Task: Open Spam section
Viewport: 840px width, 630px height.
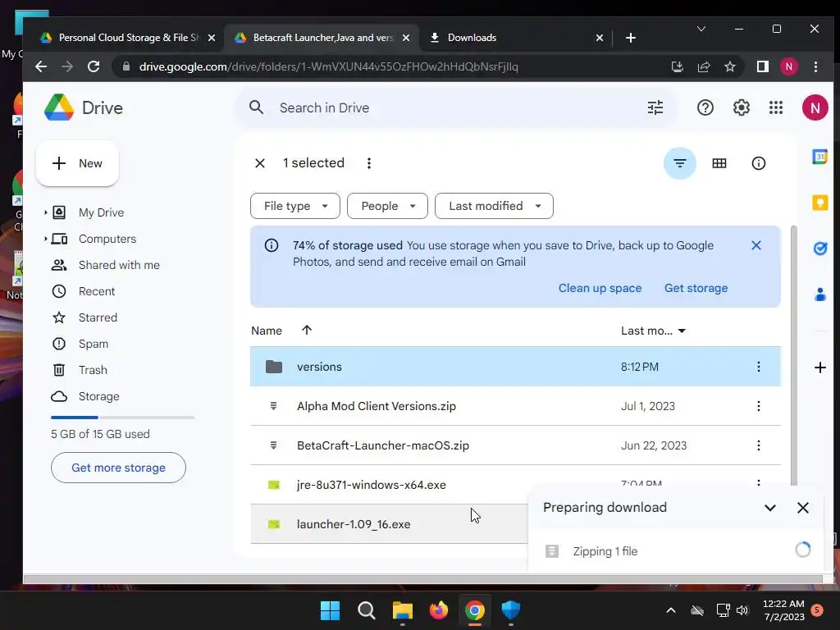Action: 94,344
